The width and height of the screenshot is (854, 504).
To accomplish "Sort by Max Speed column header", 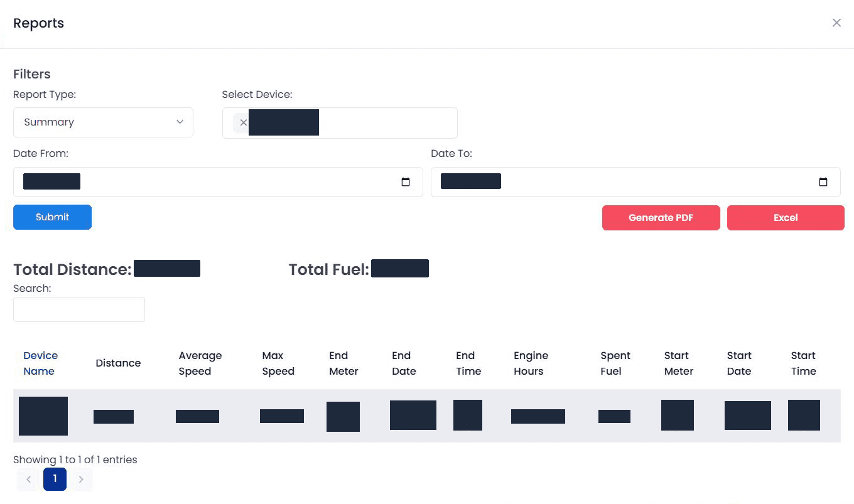I will pyautogui.click(x=278, y=363).
